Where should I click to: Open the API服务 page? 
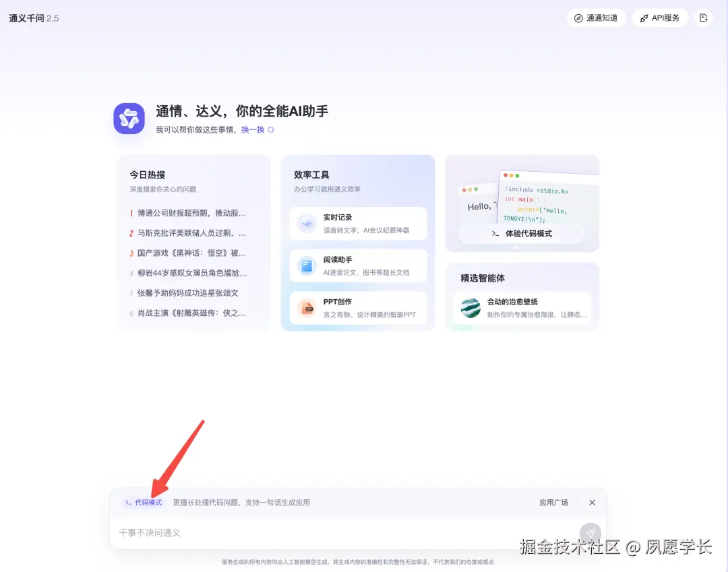[x=660, y=18]
